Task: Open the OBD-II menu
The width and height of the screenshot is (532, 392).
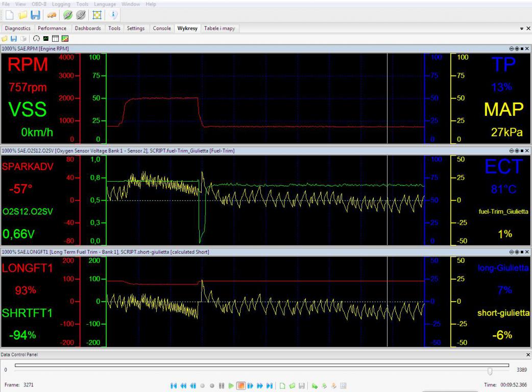Action: 39,4
